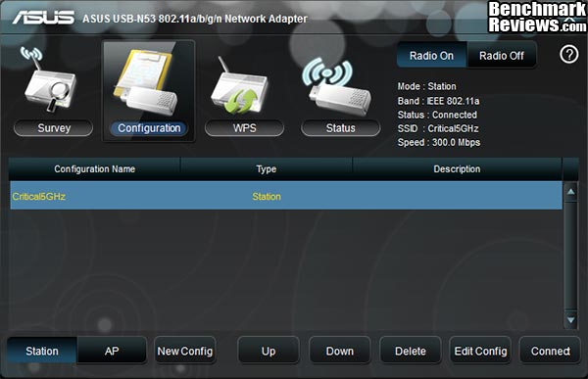Click the Station type cell
This screenshot has height=379, width=588.
(267, 197)
